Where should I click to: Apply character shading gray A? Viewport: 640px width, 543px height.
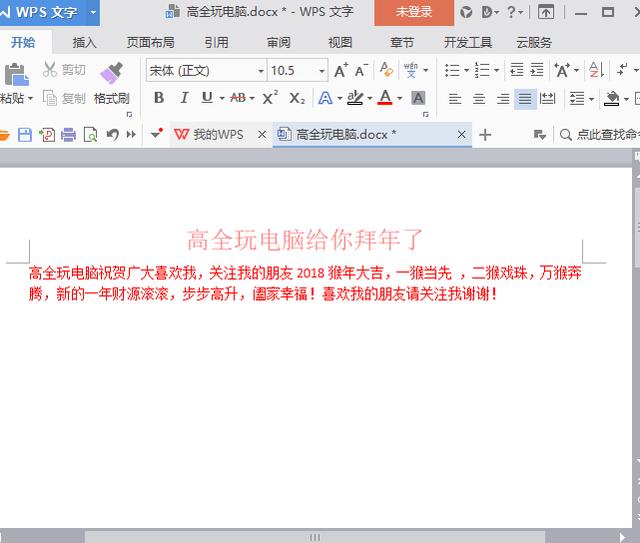click(x=418, y=98)
